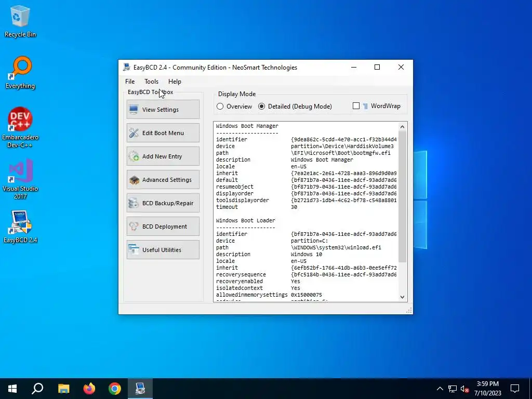
Task: Open the Help menu
Action: click(175, 82)
